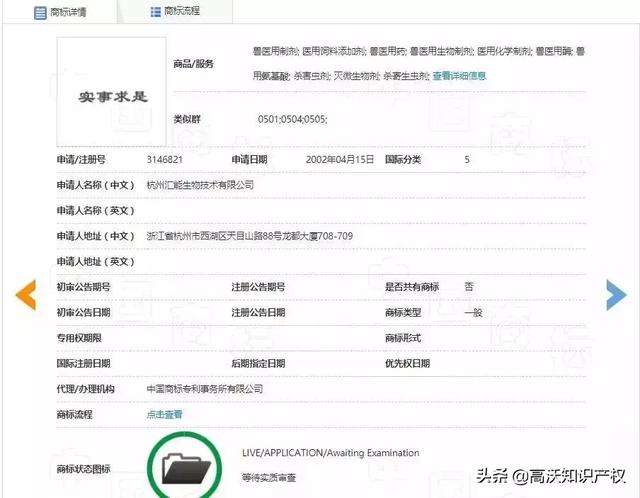Click the 初审公告日期 label
The image size is (640, 498).
pyautogui.click(x=83, y=313)
